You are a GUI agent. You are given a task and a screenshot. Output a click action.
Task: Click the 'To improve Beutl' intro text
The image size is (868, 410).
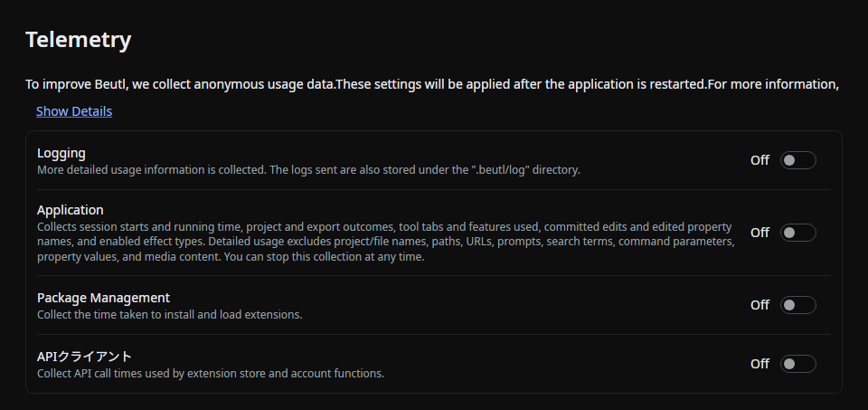coord(432,84)
